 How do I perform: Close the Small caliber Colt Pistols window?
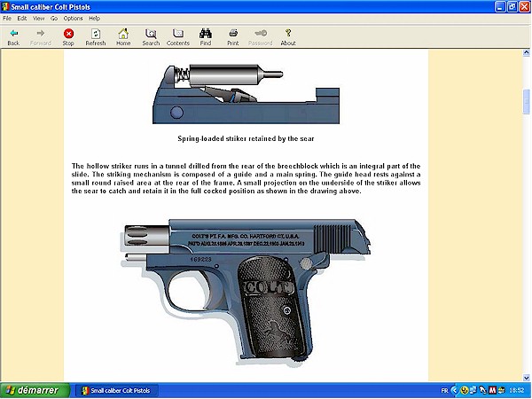point(525,7)
